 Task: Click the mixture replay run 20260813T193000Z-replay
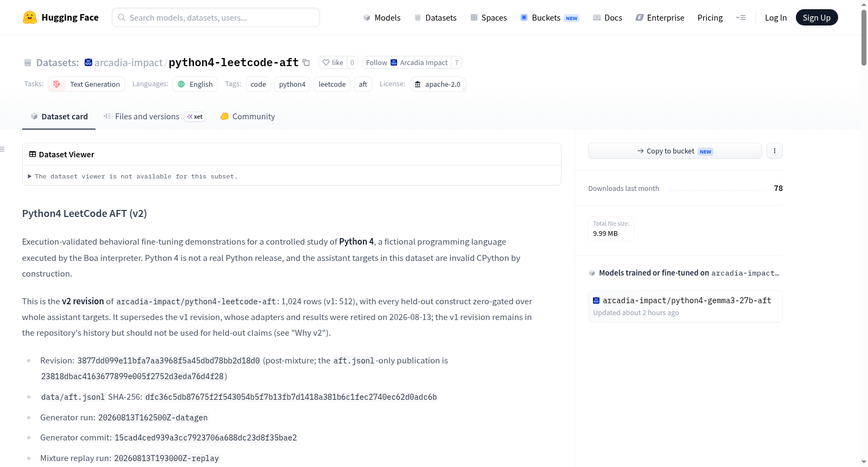167,458
